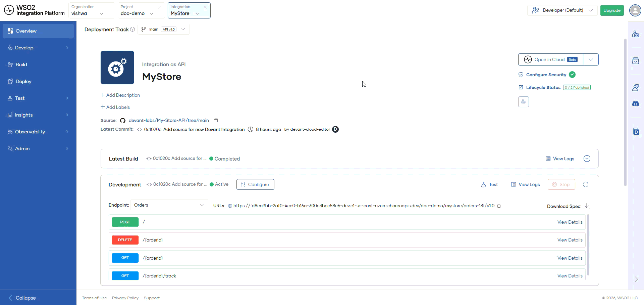Viewport: 644px width, 305px height.
Task: Open Privacy Policy
Action: (125, 298)
